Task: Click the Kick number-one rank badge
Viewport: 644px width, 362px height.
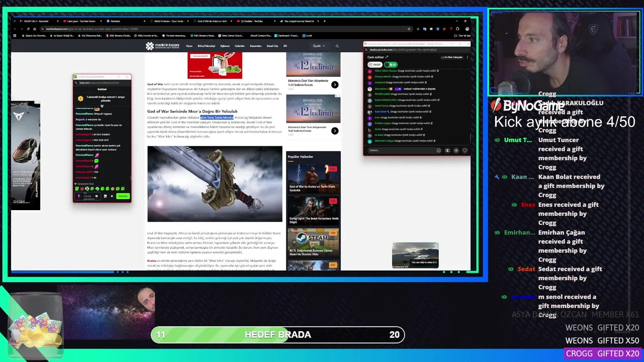Action: pos(80,99)
